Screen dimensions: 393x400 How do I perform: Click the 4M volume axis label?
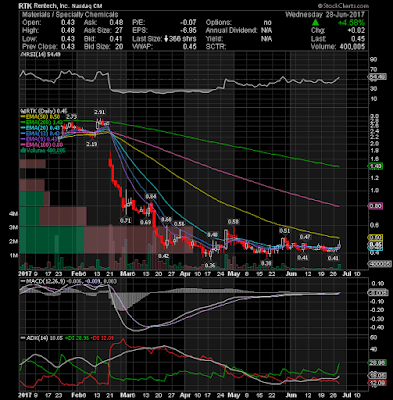click(13, 214)
